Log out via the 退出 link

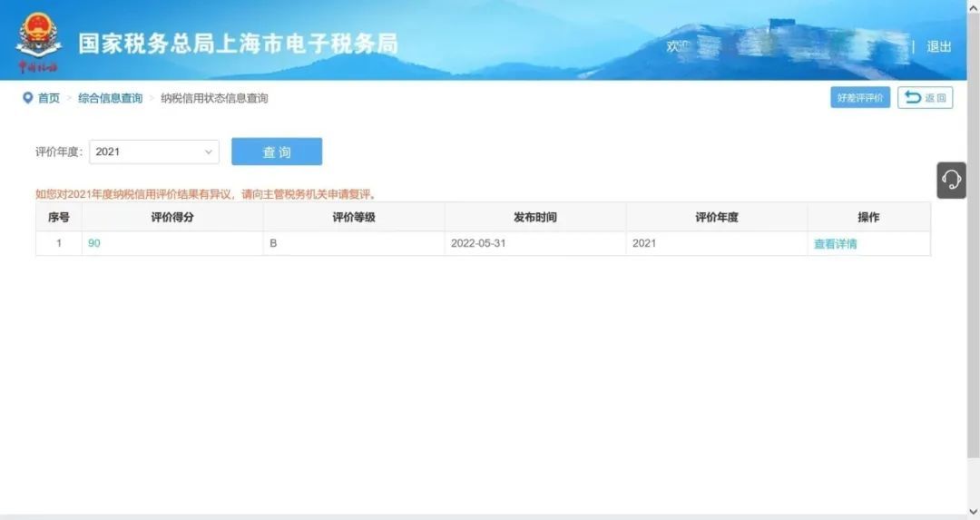coord(938,46)
